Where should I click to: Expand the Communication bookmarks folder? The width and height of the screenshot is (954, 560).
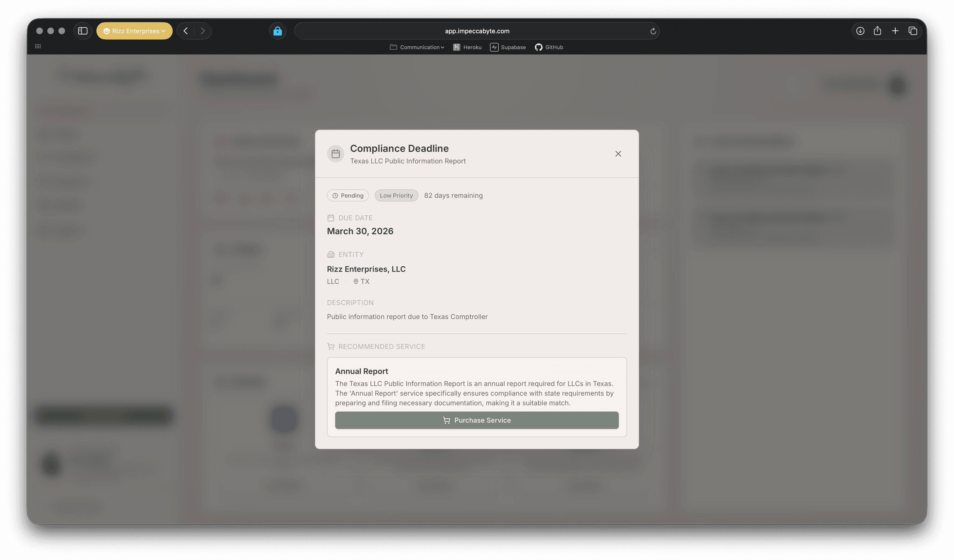click(417, 47)
